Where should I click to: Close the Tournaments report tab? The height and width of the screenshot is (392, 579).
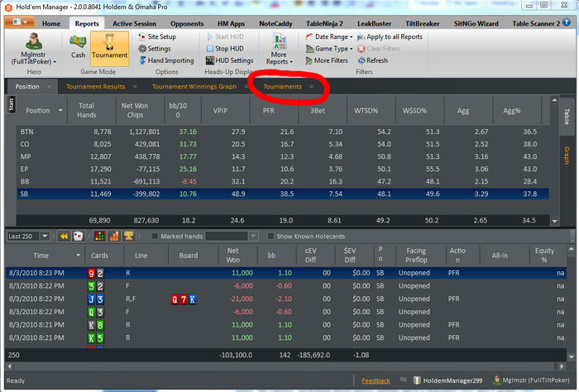(312, 86)
